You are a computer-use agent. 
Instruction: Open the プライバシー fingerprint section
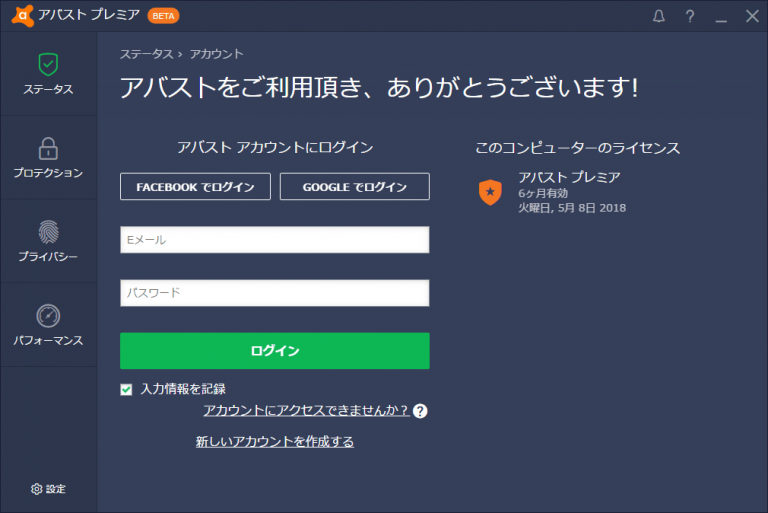(x=48, y=242)
